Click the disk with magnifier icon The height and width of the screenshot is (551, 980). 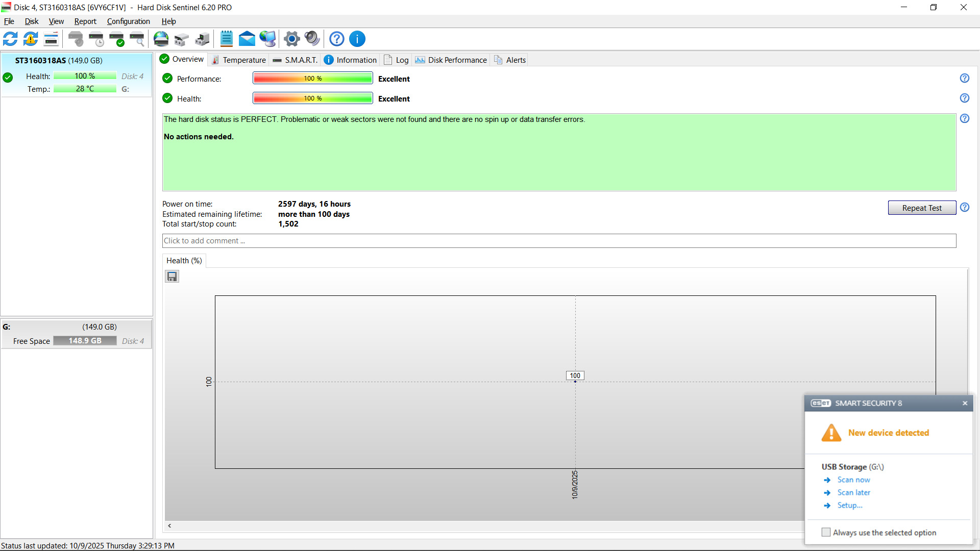[137, 39]
